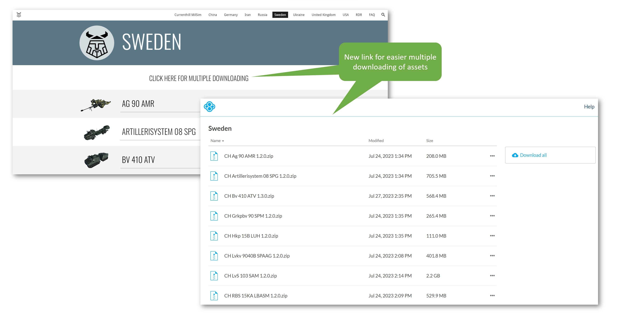Click zip file icon for CH Grkpbv 90 SPM
The width and height of the screenshot is (644, 321).
214,216
